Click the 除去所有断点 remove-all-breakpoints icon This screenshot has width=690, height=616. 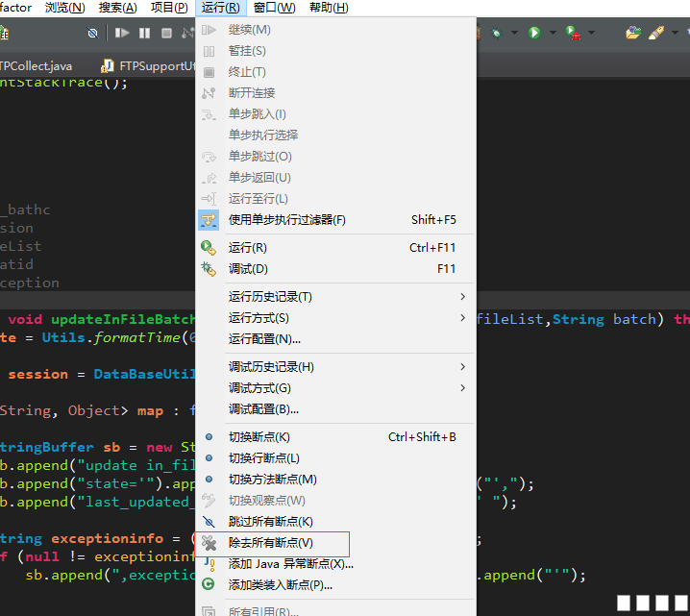click(x=209, y=543)
